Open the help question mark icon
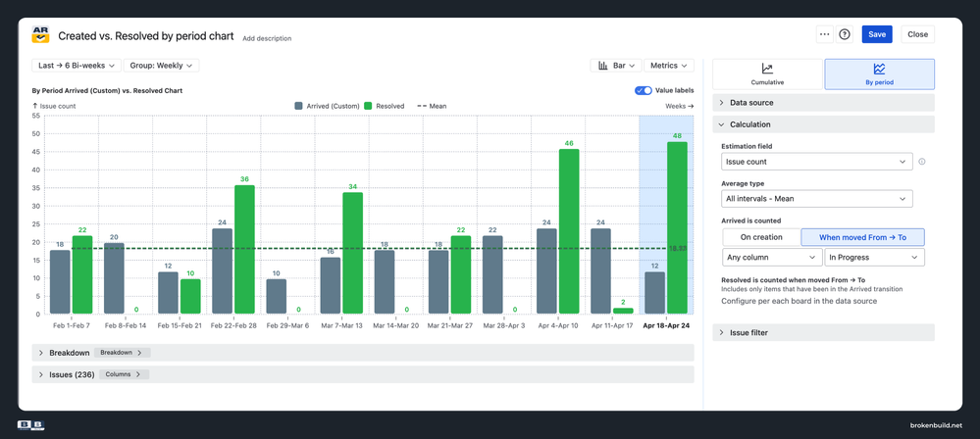980x439 pixels. [845, 34]
